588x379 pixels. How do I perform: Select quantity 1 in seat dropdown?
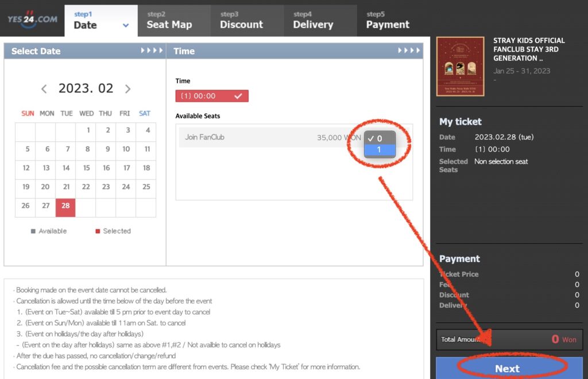pos(380,150)
